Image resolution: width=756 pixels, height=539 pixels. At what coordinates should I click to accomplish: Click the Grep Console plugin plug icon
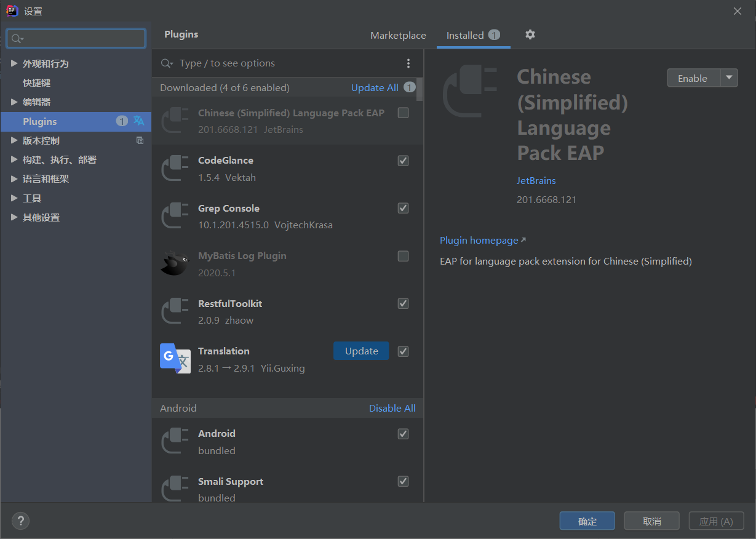coord(175,215)
